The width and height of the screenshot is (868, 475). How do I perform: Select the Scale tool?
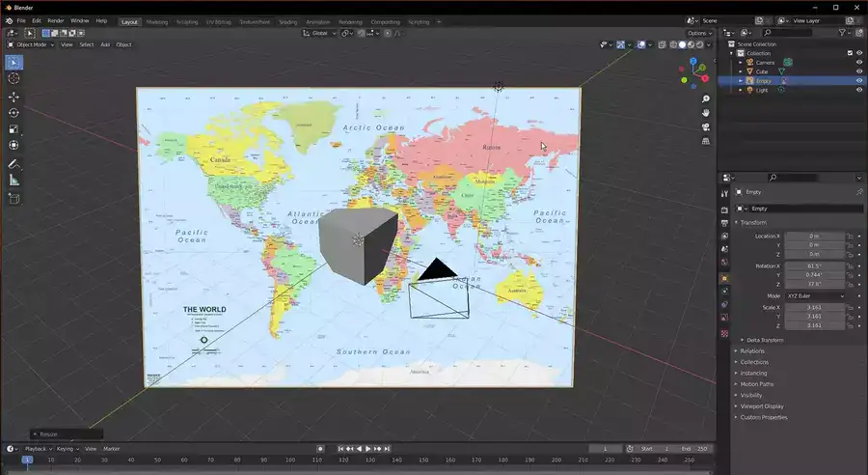point(14,129)
